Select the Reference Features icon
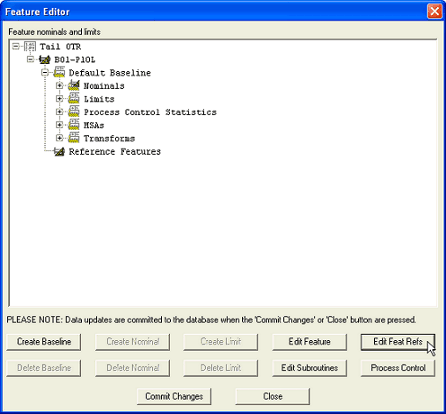 click(59, 151)
